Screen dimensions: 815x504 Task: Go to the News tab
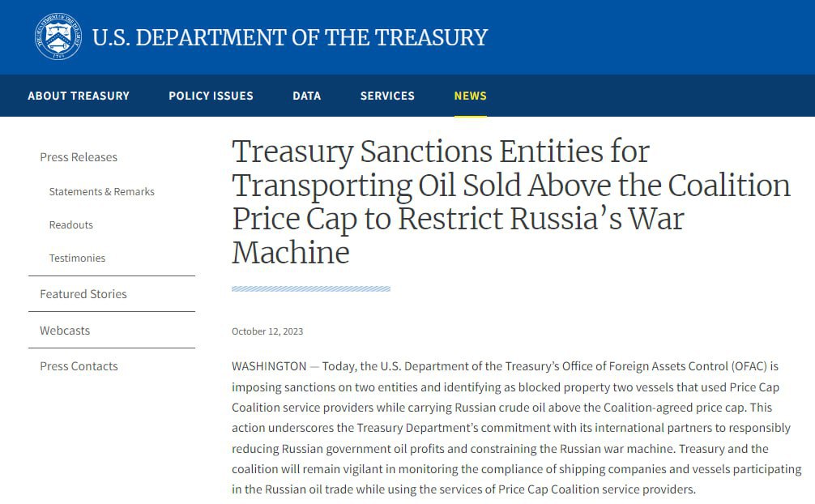[470, 96]
